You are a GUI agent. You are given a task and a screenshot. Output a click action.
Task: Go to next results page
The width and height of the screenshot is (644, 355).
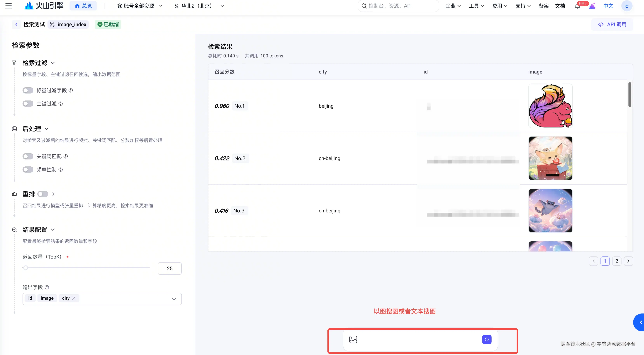[628, 261]
